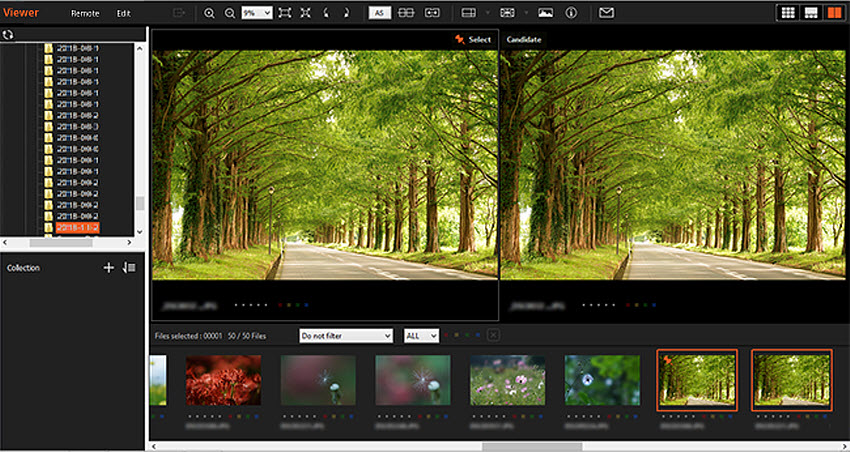850x452 pixels.
Task: Open the ALL rating filter dropdown
Action: tap(421, 336)
